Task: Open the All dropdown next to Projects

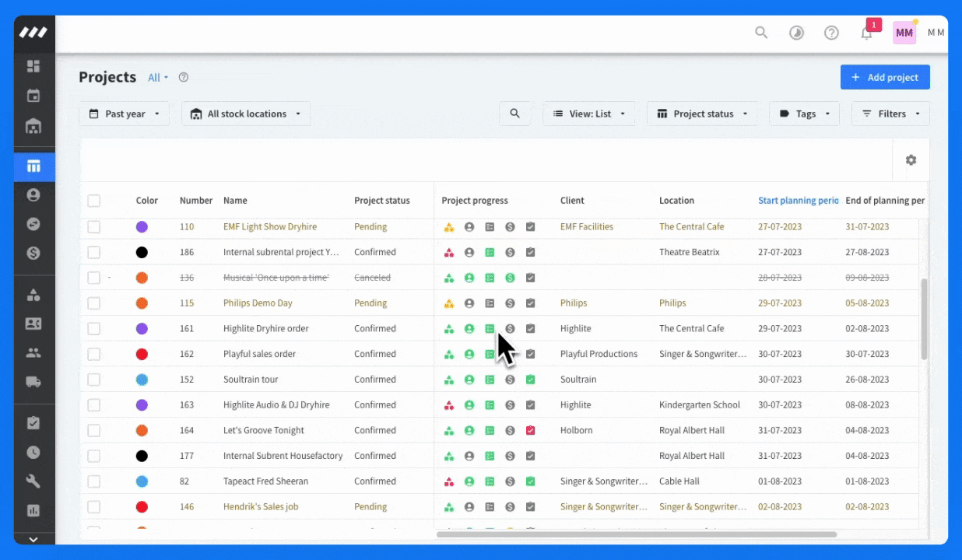Action: point(158,78)
